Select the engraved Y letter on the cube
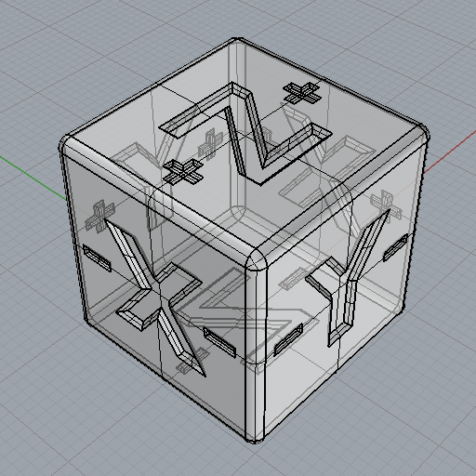The image size is (476, 476). pos(347,277)
